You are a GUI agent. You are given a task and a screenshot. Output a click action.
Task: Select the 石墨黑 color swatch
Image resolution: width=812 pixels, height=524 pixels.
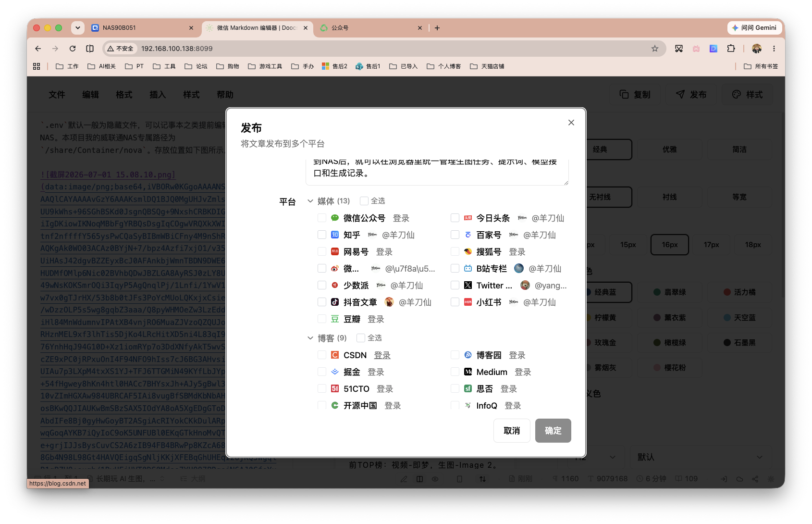click(x=740, y=343)
